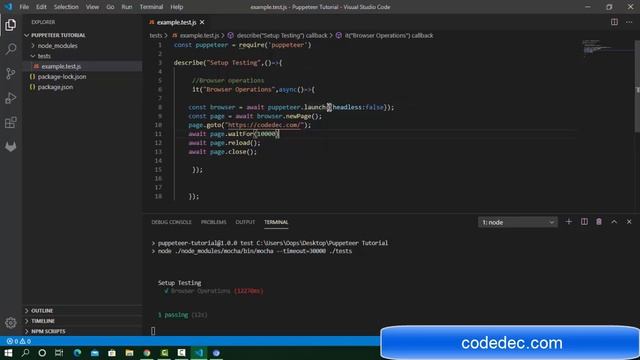Open the GitLab extension icon
Screen dimensions: 640x360
tap(11, 147)
